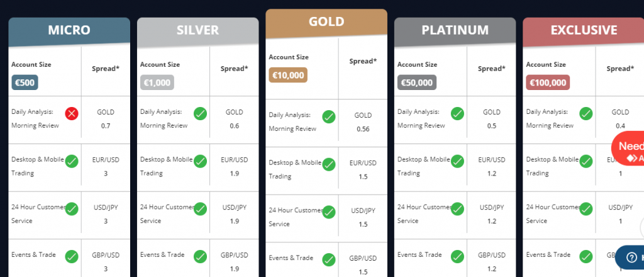Click Platinum Desktop & Mobile Trading checkmark
Screen dimensions: 644x277
click(x=457, y=161)
